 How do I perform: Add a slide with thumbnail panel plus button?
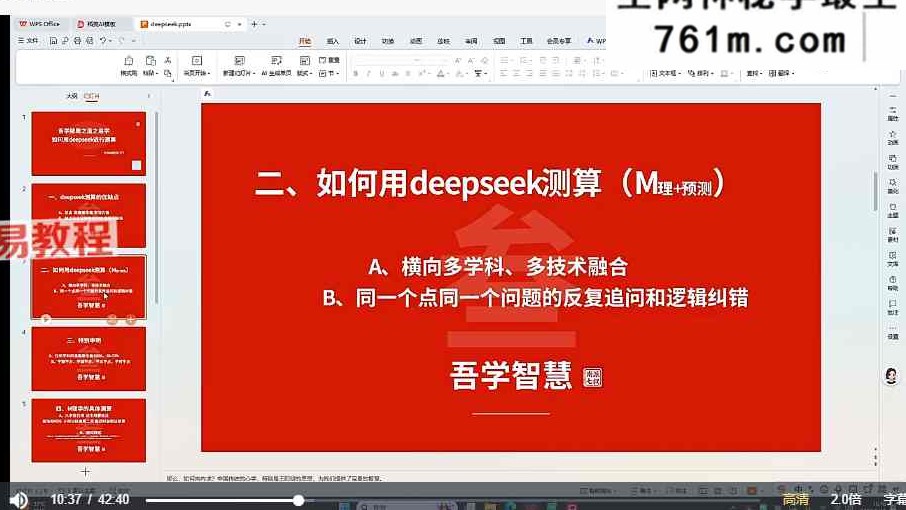(x=85, y=472)
